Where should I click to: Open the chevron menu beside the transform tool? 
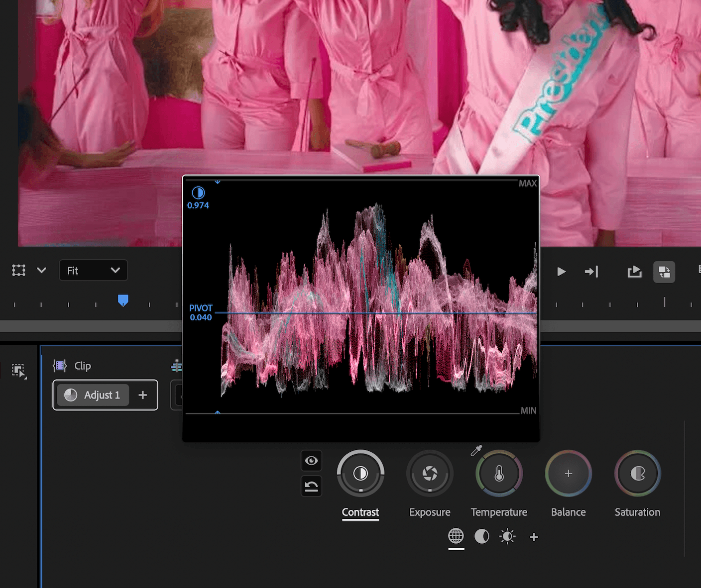[x=42, y=271]
